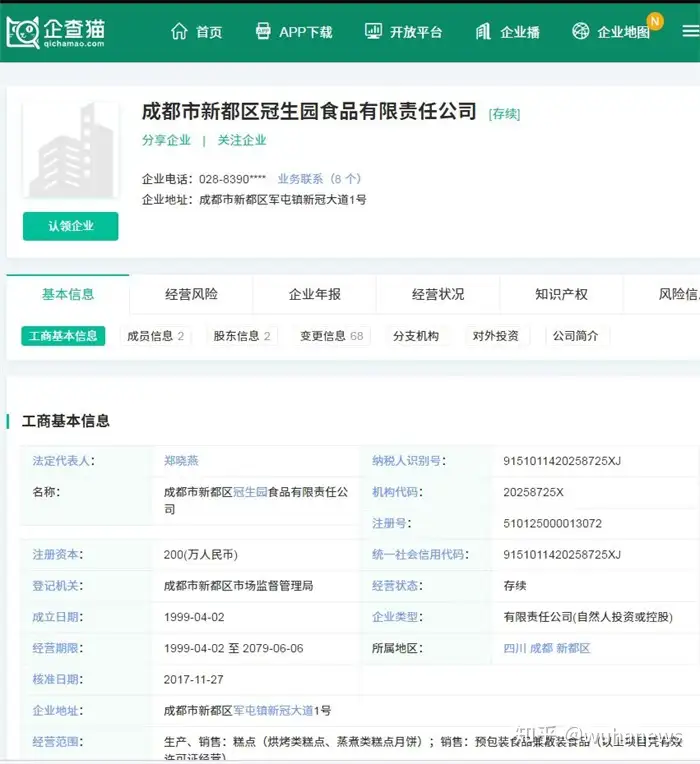Open the 对外投资 sub-tab
Screen dimensions: 700x764
(495, 336)
